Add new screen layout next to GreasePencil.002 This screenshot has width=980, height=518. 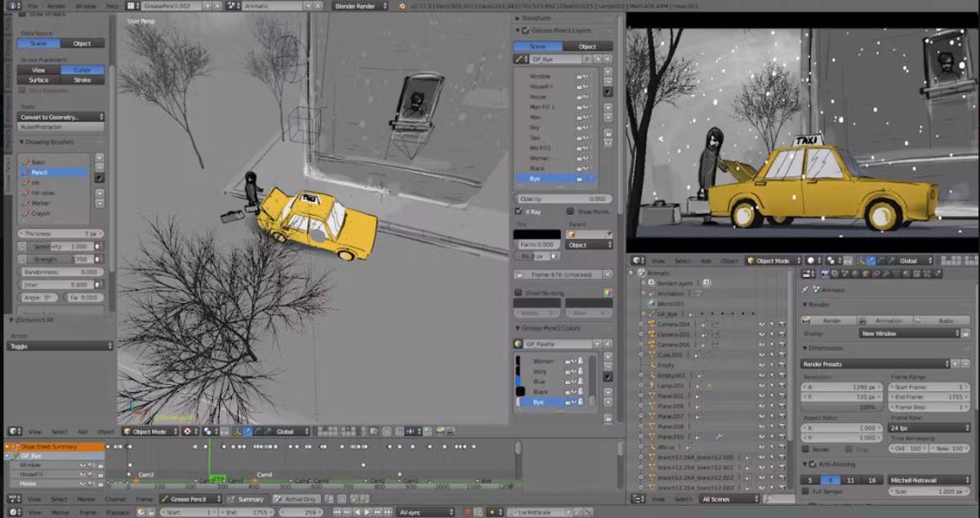(207, 6)
